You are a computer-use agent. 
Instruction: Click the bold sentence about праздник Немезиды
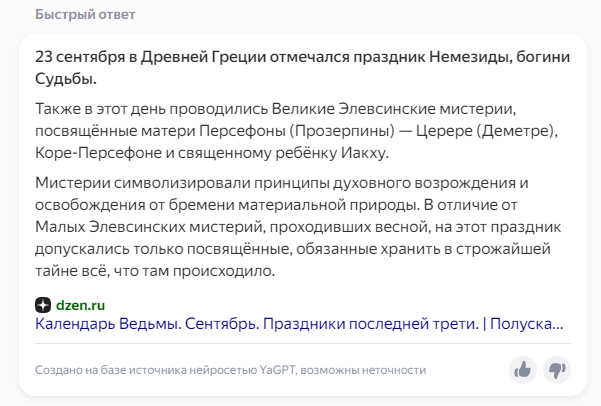click(302, 68)
